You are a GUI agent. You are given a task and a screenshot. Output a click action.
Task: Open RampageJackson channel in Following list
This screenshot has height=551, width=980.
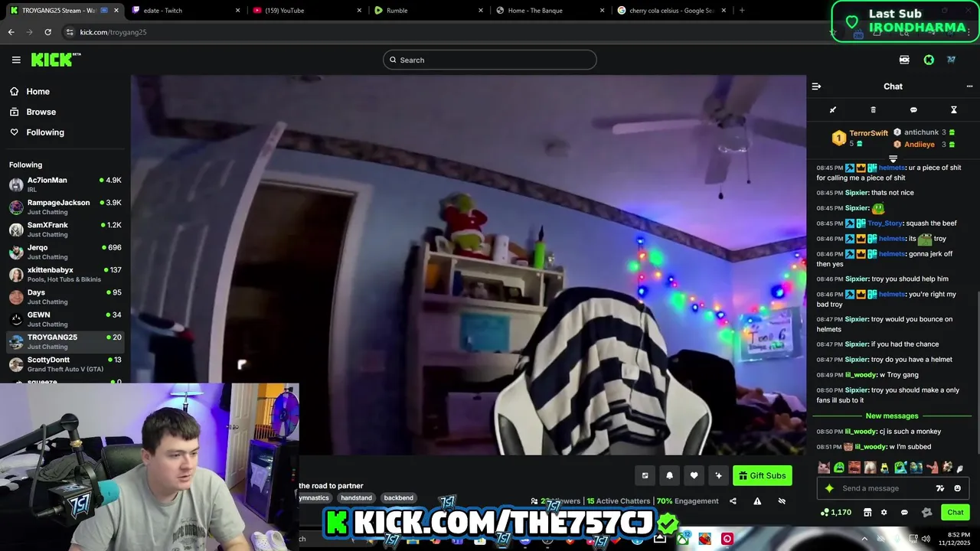(65, 207)
